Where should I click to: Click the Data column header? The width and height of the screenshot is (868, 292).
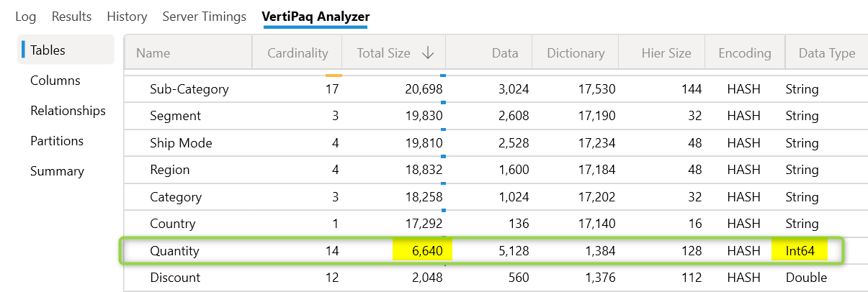504,53
